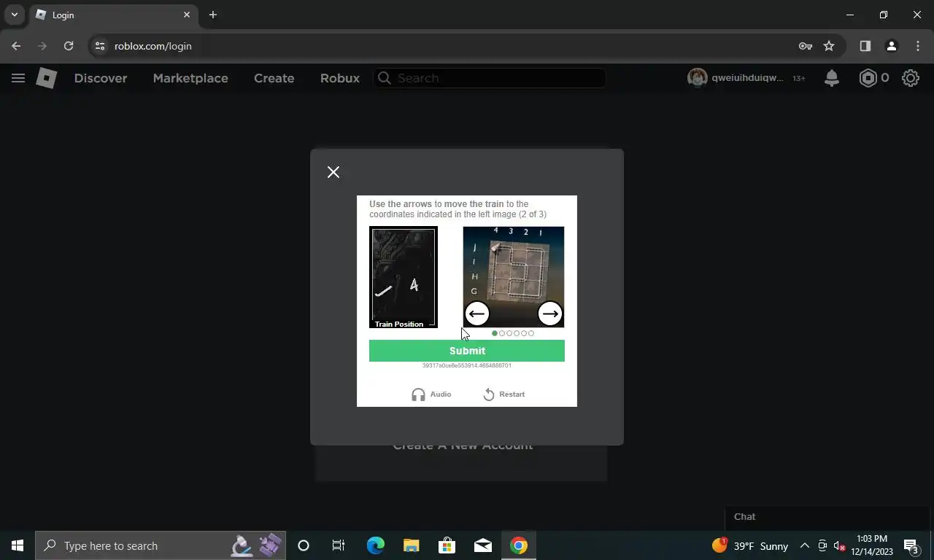View the Robux balance icon
The height and width of the screenshot is (560, 934).
coord(868,78)
